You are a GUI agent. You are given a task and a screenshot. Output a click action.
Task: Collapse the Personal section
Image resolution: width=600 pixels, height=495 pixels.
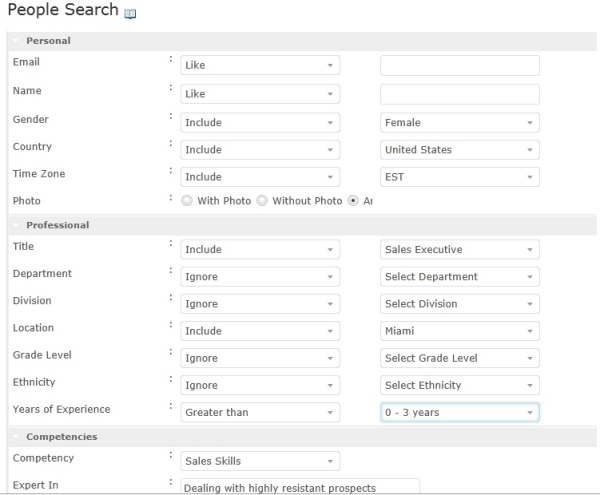point(16,41)
